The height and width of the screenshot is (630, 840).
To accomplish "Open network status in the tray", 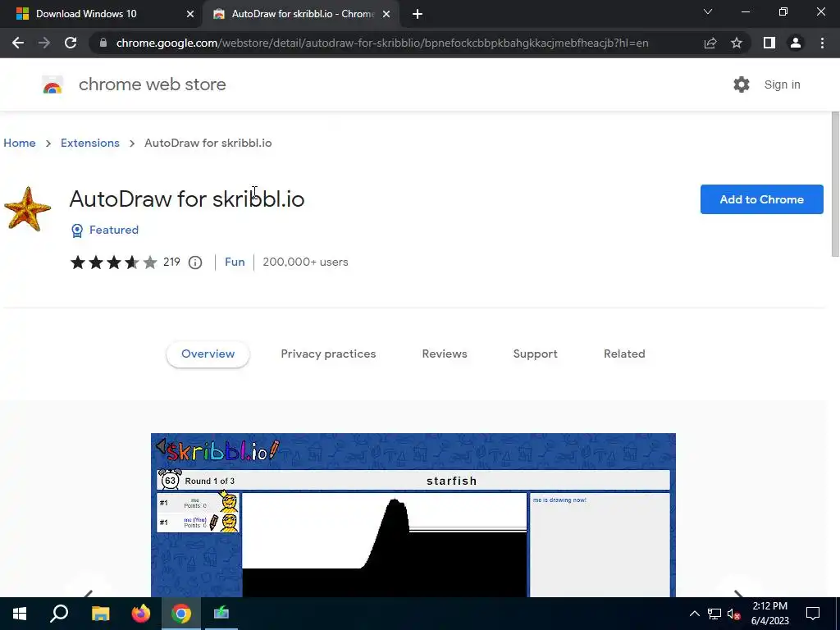I will 714,614.
